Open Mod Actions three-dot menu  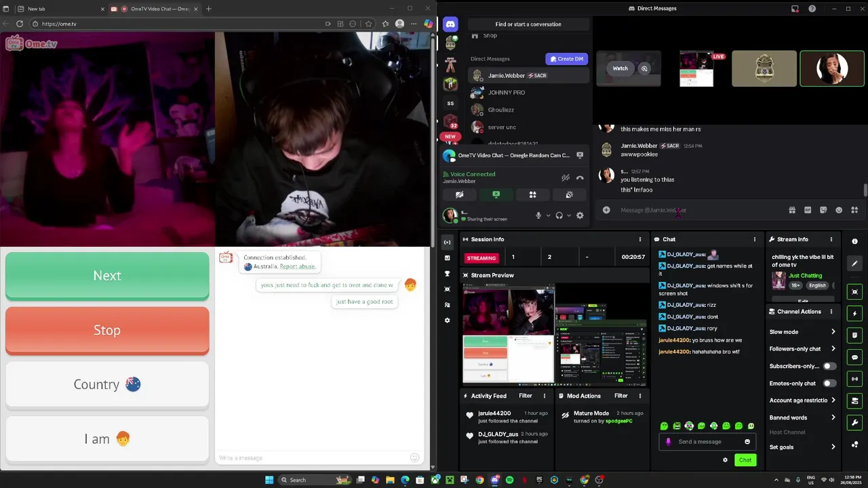tap(639, 396)
